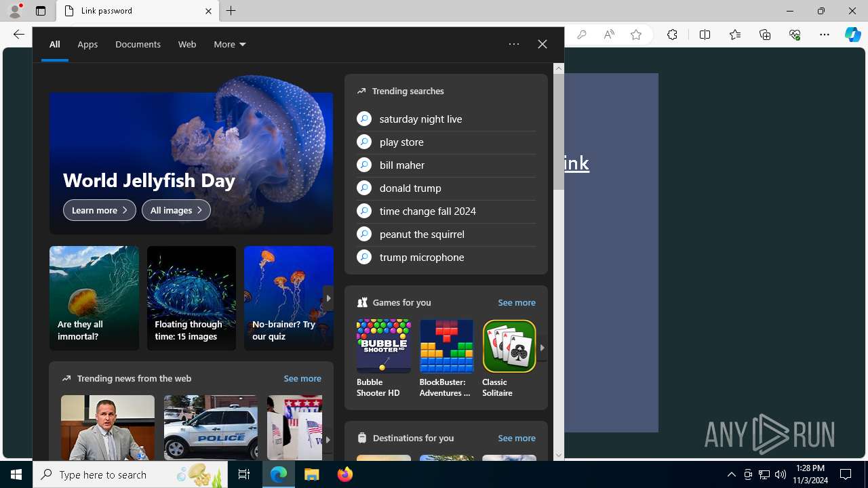868x488 pixels.
Task: Show hidden system tray icons
Action: [731, 474]
